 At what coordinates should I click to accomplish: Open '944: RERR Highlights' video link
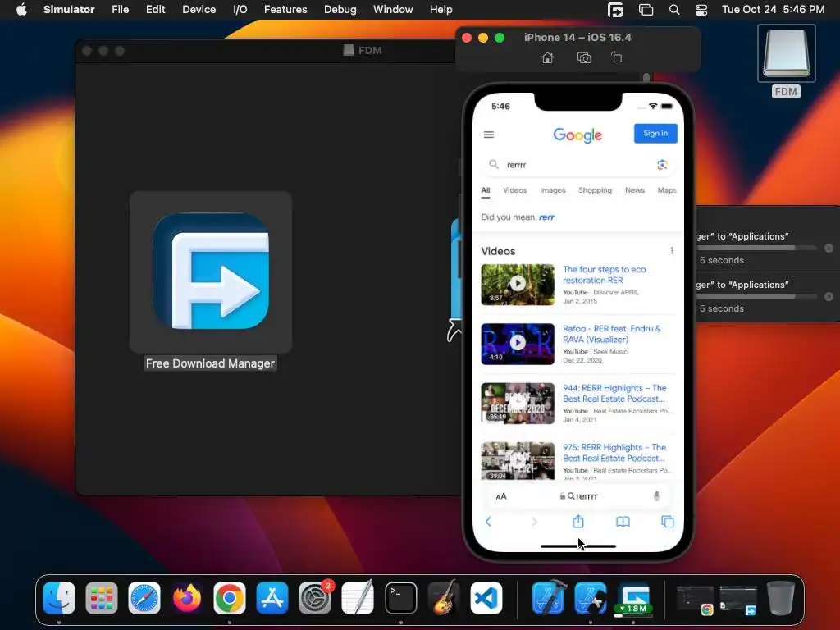pyautogui.click(x=614, y=393)
